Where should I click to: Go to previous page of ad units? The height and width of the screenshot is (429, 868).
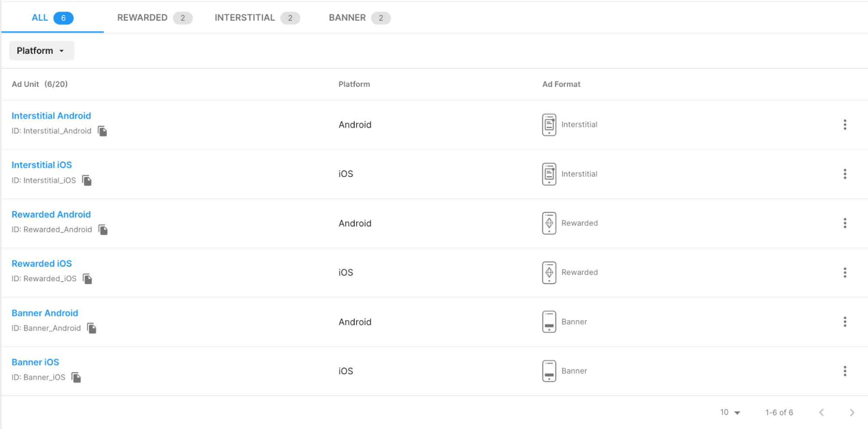click(x=821, y=412)
